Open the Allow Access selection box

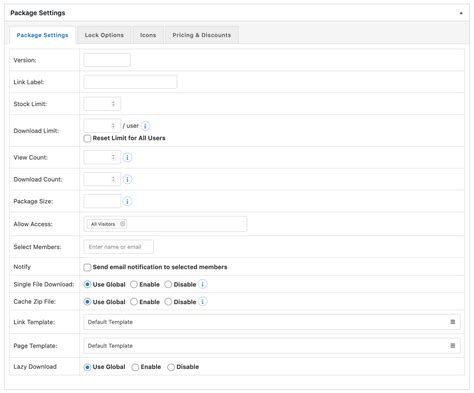[165, 224]
